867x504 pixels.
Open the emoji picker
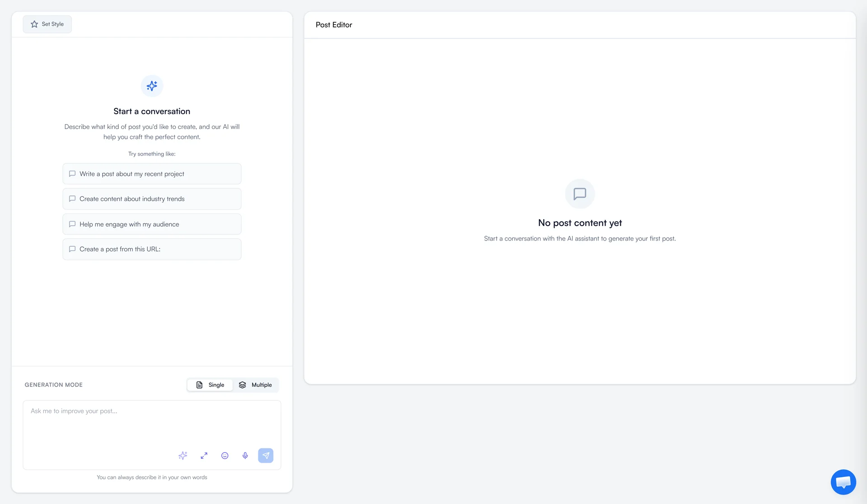click(224, 456)
